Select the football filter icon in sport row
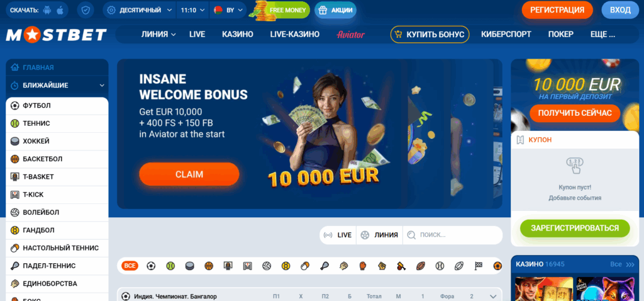The image size is (644, 301). [x=151, y=266]
